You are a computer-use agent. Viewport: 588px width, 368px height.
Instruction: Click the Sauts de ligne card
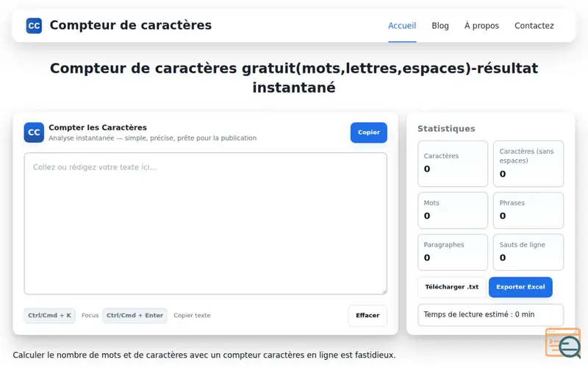click(528, 252)
